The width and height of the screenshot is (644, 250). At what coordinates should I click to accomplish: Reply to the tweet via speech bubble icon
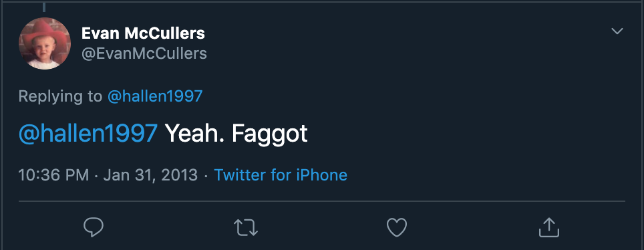[94, 227]
